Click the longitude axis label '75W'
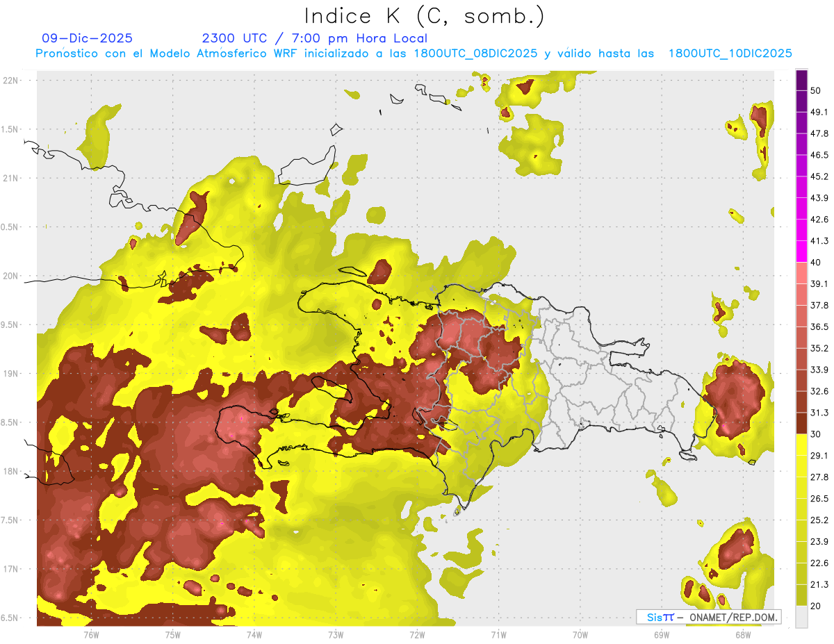This screenshot has width=834, height=644. [x=173, y=635]
